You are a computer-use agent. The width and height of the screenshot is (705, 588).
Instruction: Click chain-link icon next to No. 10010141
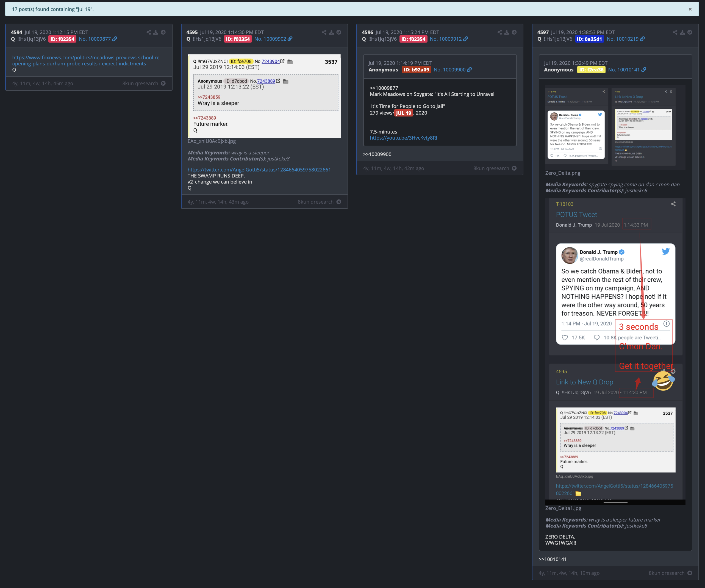643,70
